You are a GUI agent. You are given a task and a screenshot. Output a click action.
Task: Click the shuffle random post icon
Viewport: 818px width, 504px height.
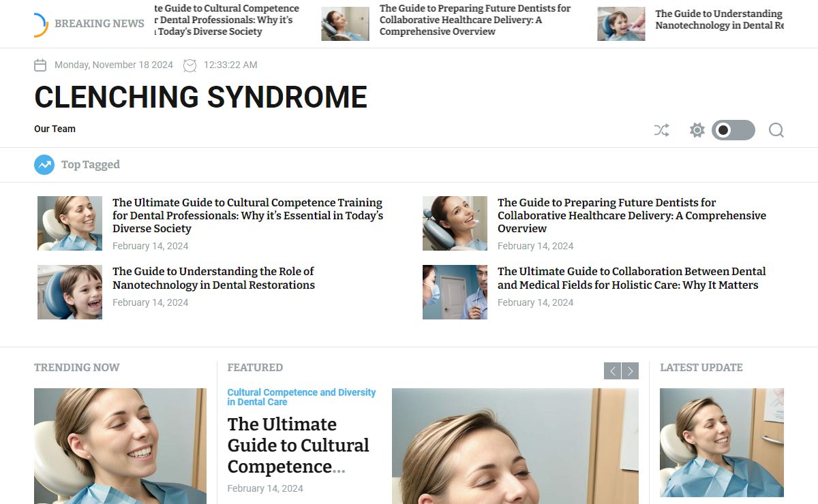(661, 130)
